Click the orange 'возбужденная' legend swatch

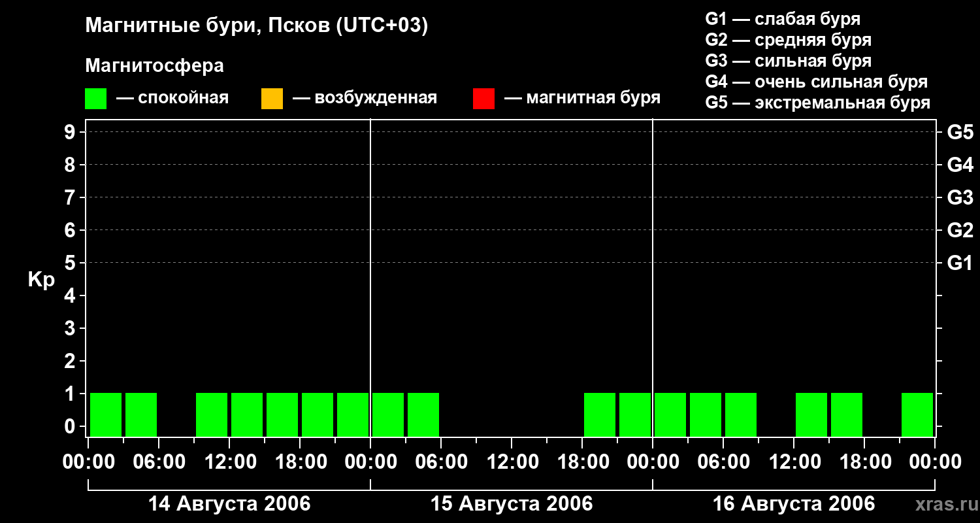272,98
